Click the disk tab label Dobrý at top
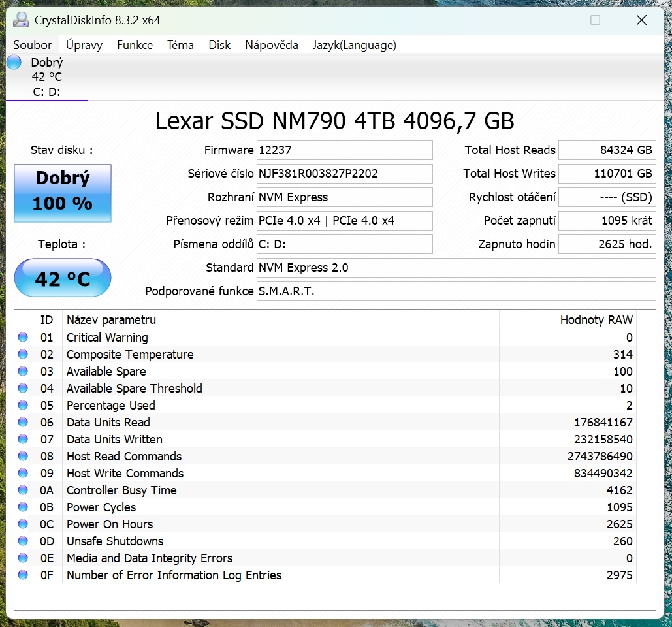The height and width of the screenshot is (627, 672). coord(47,63)
